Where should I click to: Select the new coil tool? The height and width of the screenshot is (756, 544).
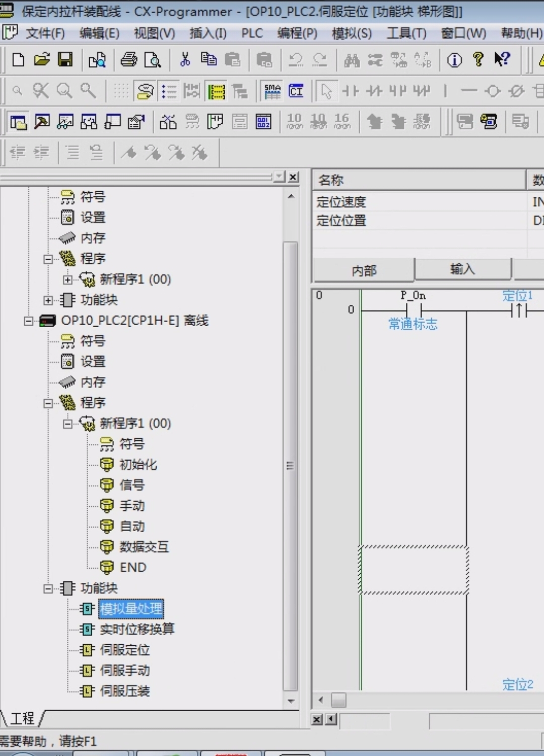coord(492,91)
